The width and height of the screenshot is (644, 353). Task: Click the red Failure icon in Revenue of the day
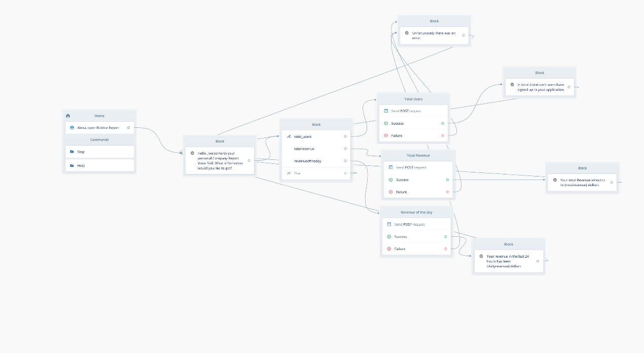coord(389,249)
